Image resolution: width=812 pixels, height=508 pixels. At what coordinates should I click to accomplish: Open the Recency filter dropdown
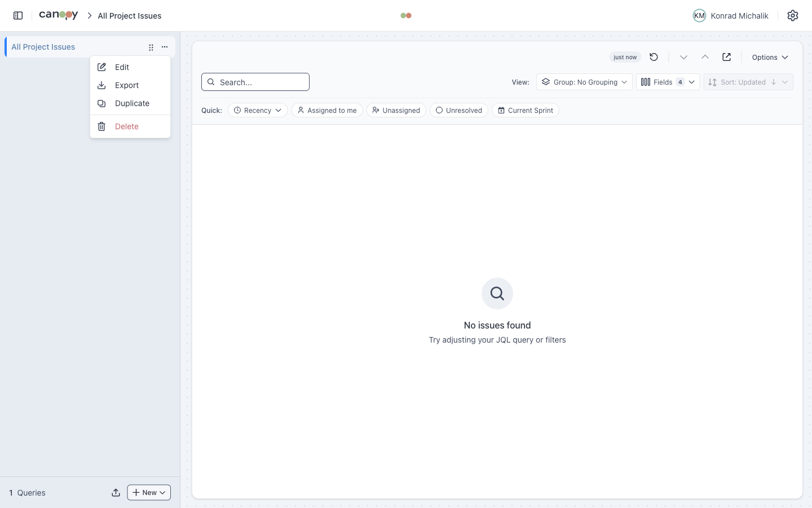tap(257, 110)
